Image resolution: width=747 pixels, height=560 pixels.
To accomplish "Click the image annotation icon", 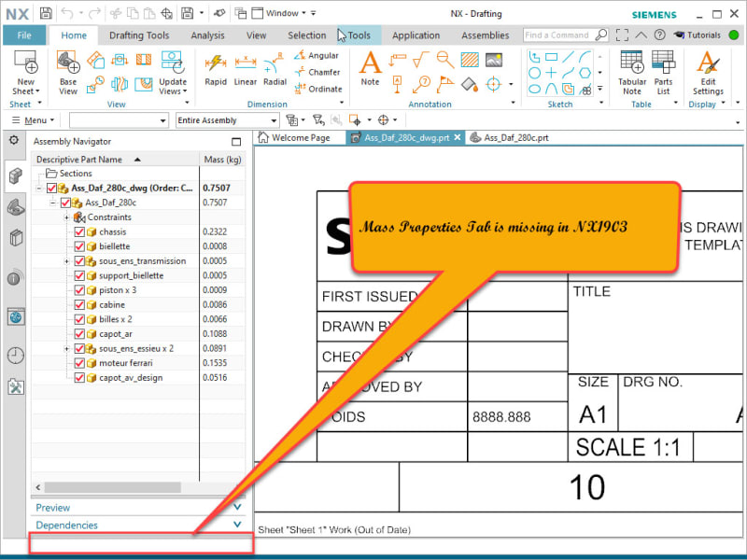I will click(494, 60).
